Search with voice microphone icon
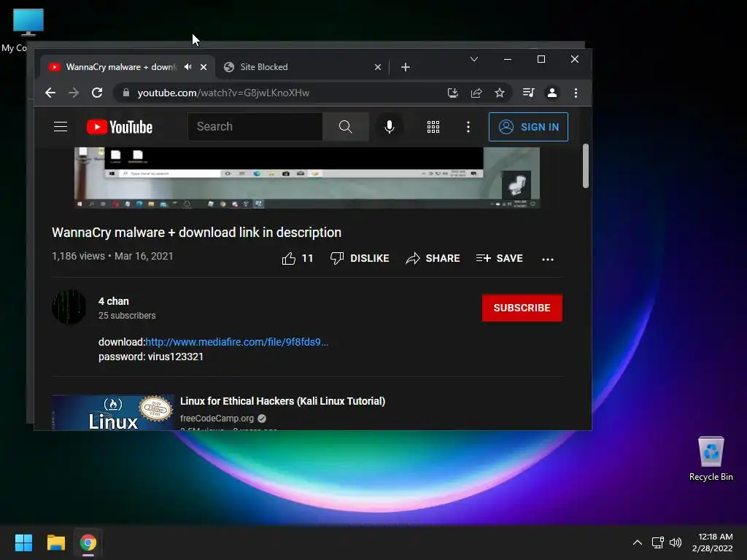Viewport: 747px width, 560px height. click(390, 127)
